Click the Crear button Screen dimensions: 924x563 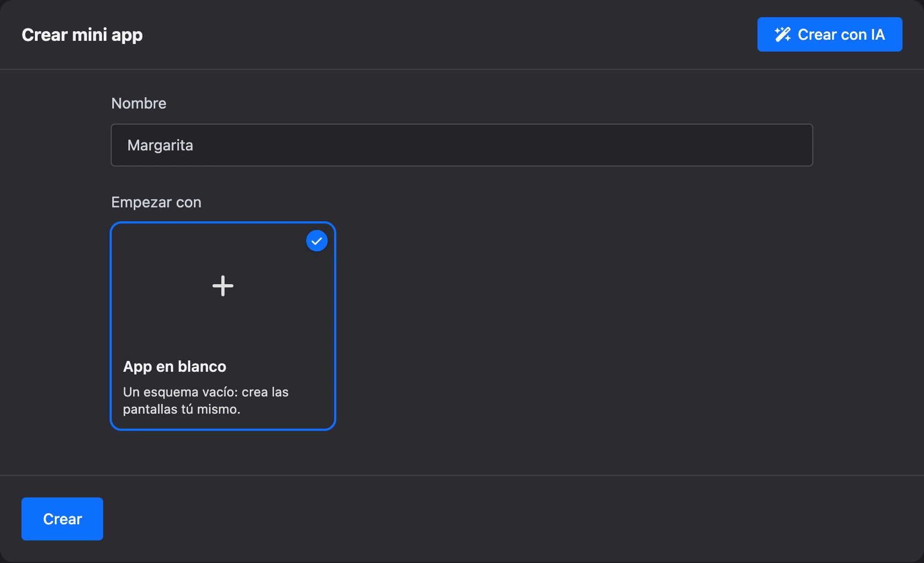pyautogui.click(x=62, y=519)
